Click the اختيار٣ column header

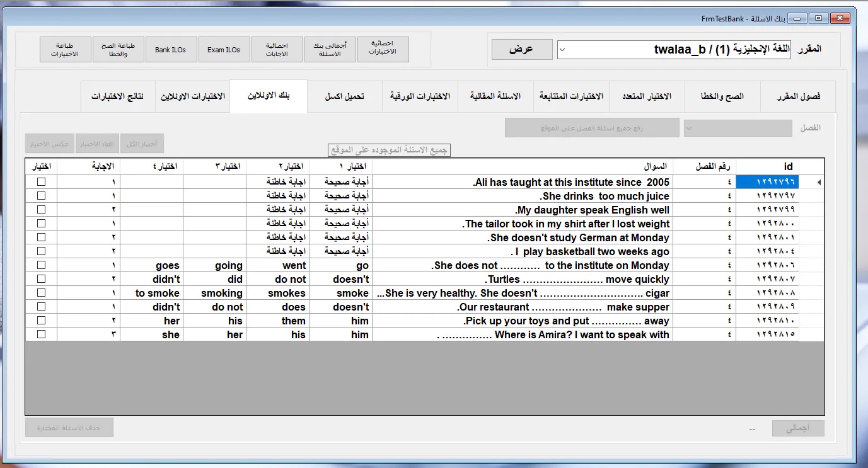coord(214,166)
